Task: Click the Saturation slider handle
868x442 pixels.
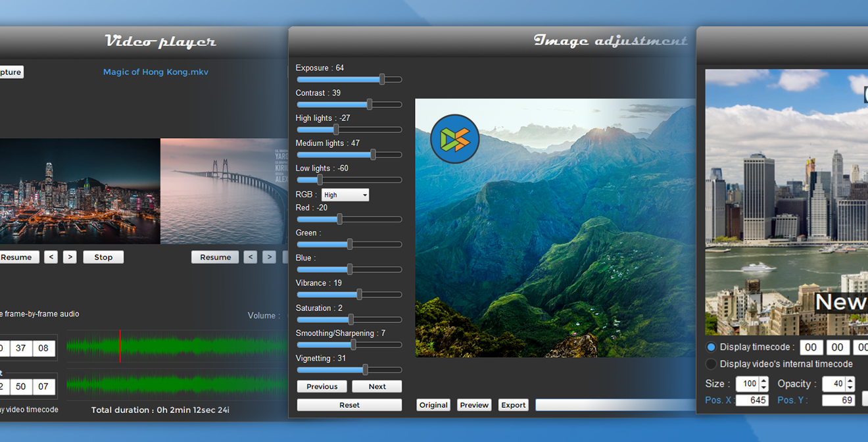Action: pos(351,319)
